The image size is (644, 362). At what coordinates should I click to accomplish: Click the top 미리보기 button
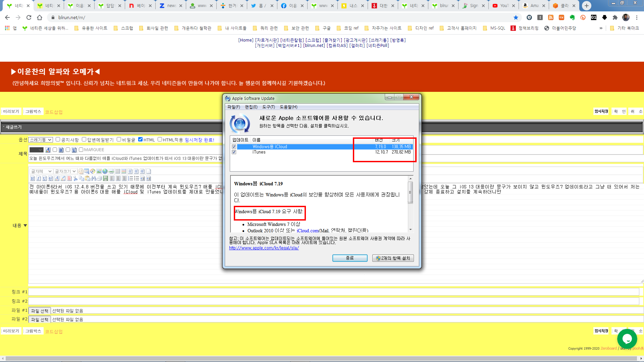click(11, 112)
